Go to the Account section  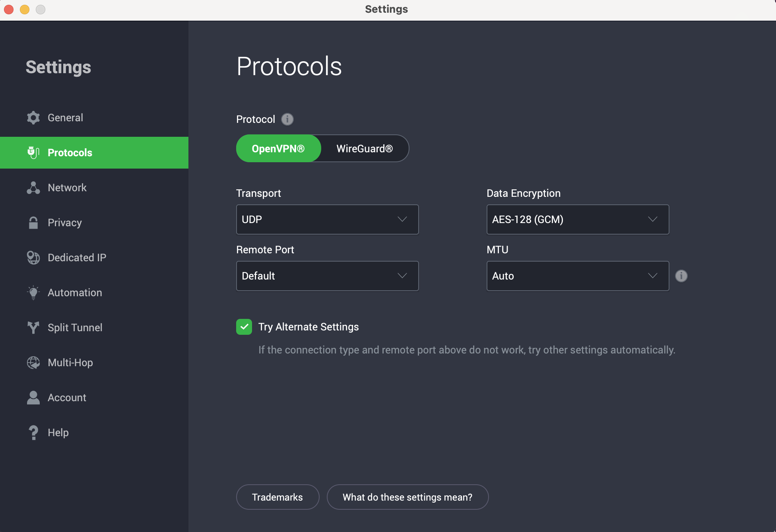coord(67,397)
